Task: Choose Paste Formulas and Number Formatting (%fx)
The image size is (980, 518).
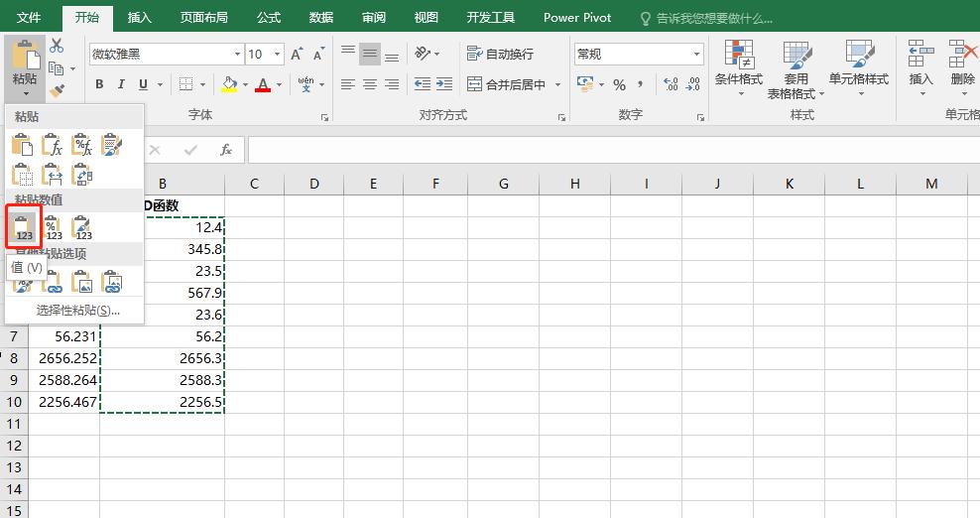Action: (x=82, y=145)
